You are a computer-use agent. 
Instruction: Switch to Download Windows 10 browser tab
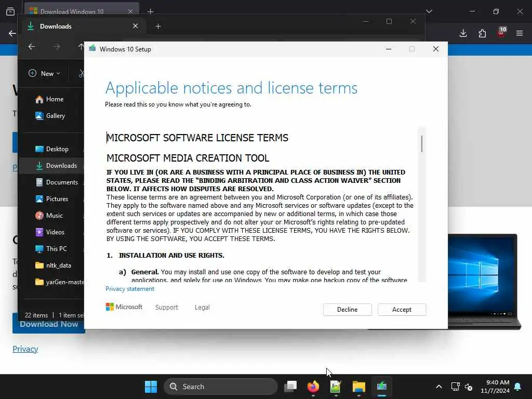[x=82, y=11]
